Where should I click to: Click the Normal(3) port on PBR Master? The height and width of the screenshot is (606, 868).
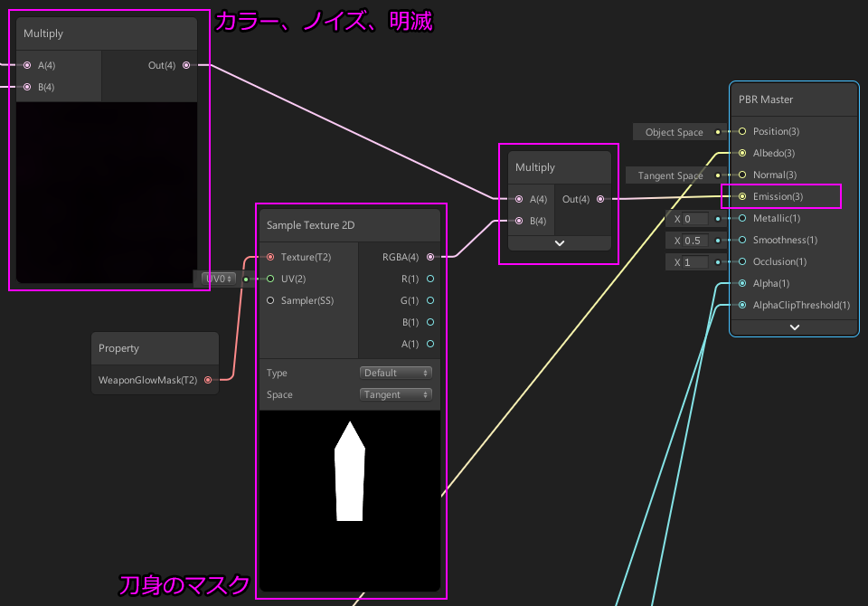[x=743, y=175]
